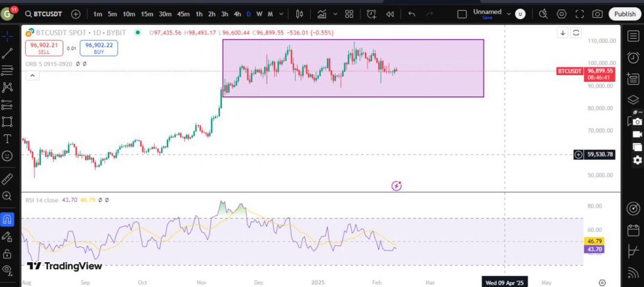Select the geometric shapes tool
This screenshot has width=644, height=287.
(x=8, y=121)
